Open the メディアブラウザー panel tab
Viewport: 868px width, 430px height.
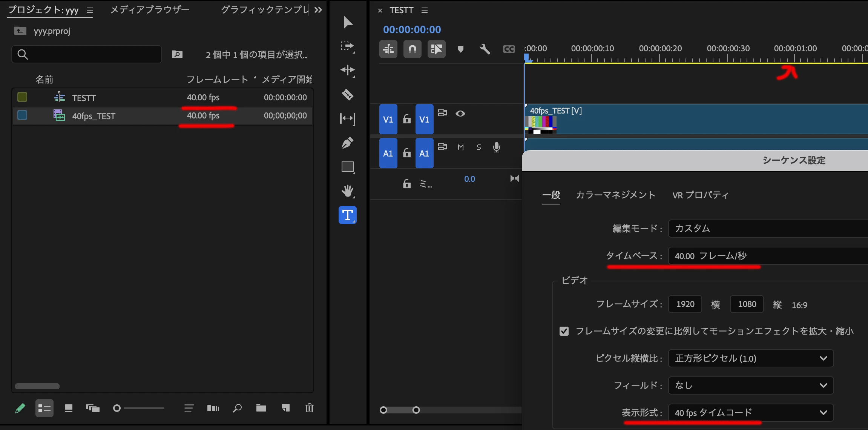150,10
